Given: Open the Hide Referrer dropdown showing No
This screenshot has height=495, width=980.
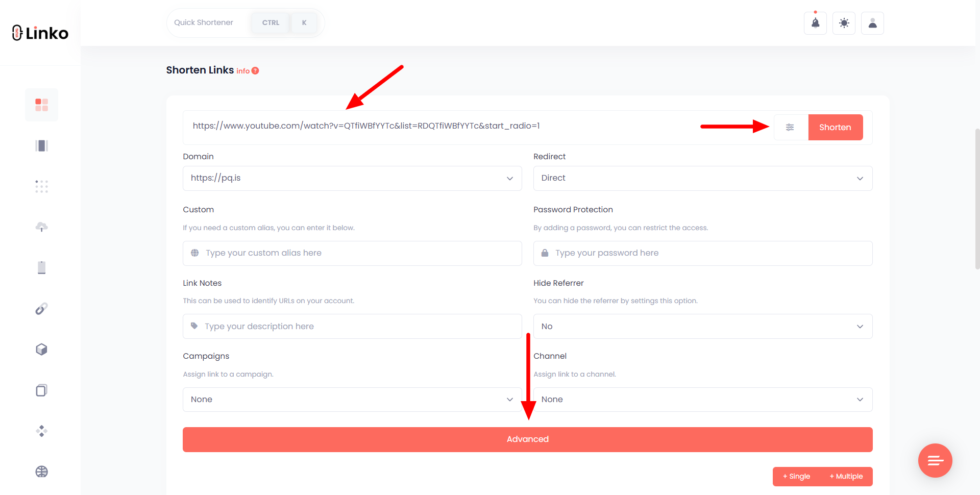Looking at the screenshot, I should click(x=703, y=327).
